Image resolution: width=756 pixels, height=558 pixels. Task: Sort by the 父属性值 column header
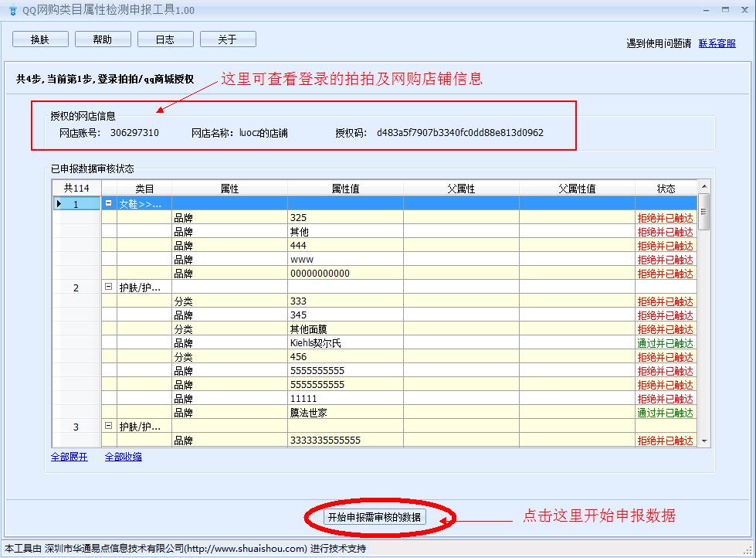point(577,189)
